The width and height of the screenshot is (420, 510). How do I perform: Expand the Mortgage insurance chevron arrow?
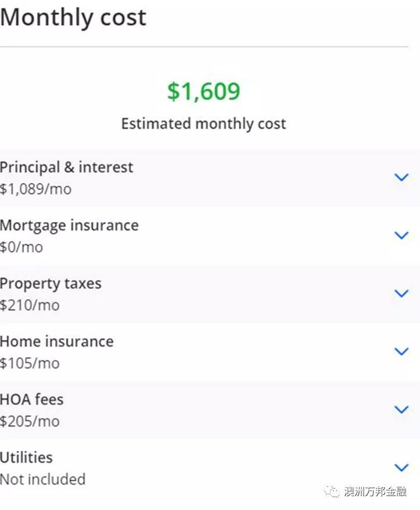coord(401,235)
